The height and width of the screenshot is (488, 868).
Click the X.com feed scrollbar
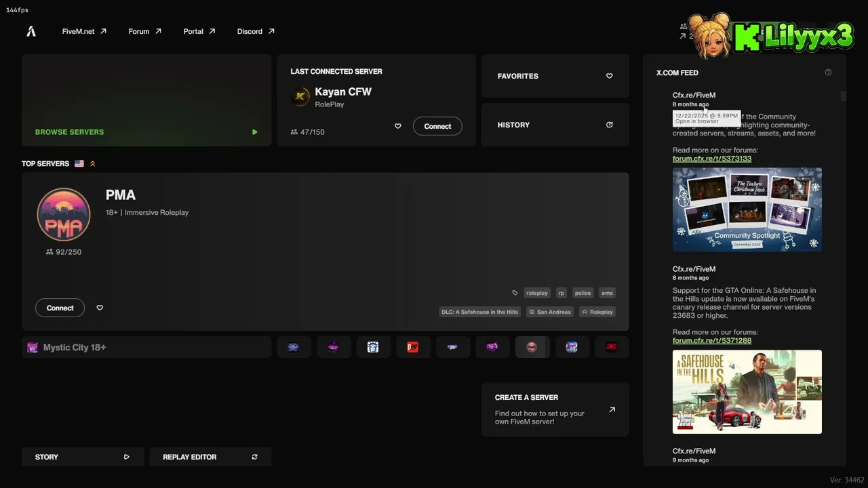843,96
